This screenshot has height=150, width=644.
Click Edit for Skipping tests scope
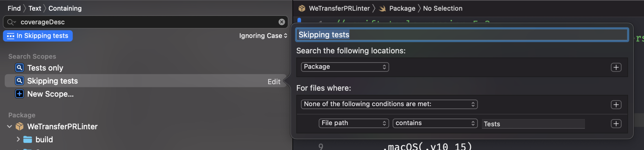coord(274,82)
